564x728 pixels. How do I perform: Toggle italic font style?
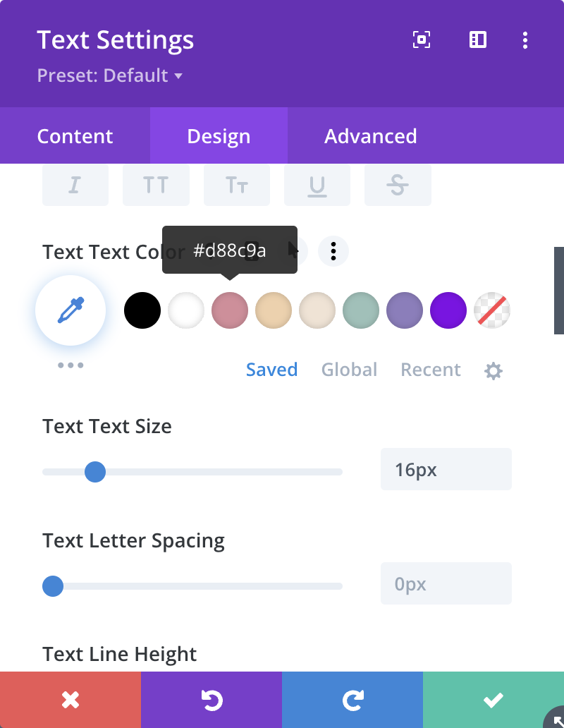[x=75, y=186]
